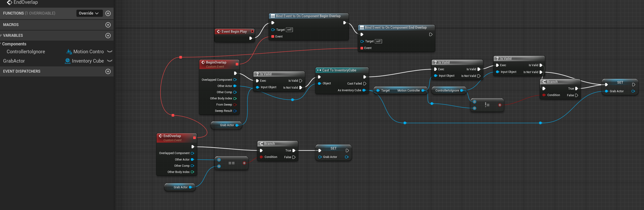Toggle visibility eye for ControllertoIgnore variable
Screen dimensions: 644x210
[109, 52]
